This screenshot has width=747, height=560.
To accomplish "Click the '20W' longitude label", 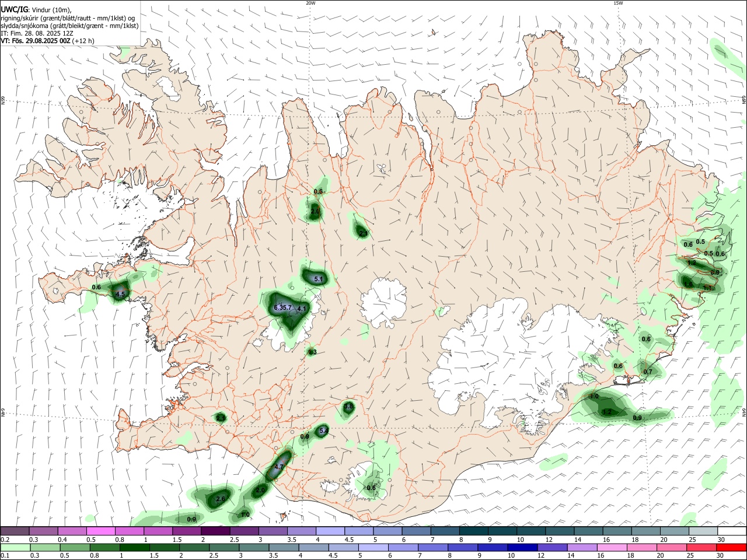I will [310, 3].
